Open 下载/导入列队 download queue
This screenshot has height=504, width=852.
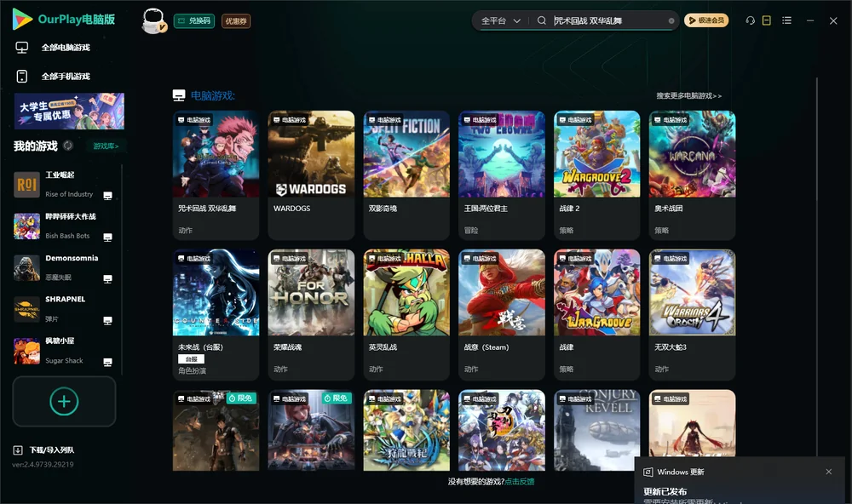click(52, 450)
